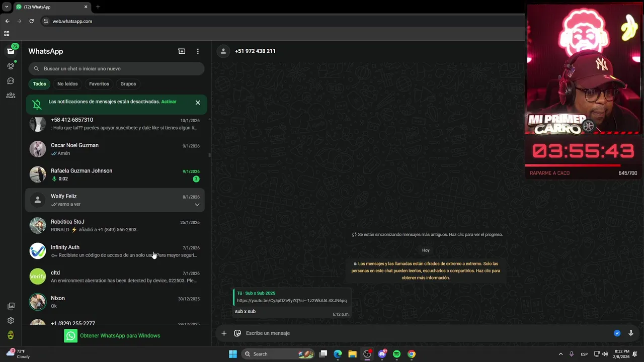Open Oscar Noel Guzman chat
Image resolution: width=644 pixels, height=362 pixels.
point(115,149)
